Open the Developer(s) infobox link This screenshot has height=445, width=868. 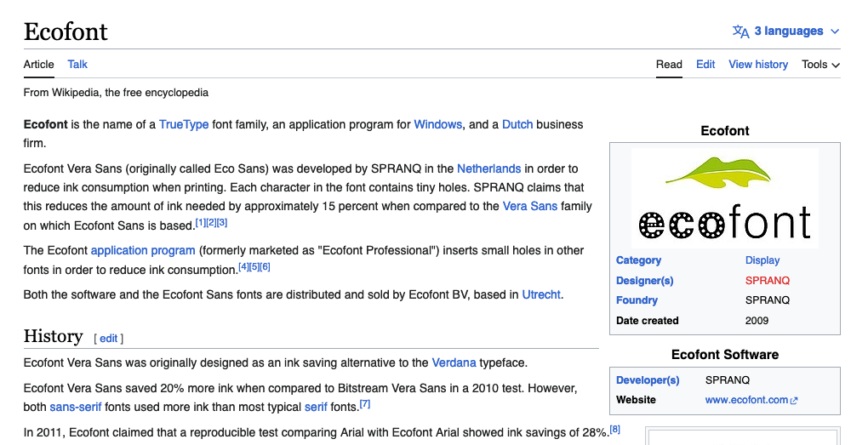[x=647, y=381]
